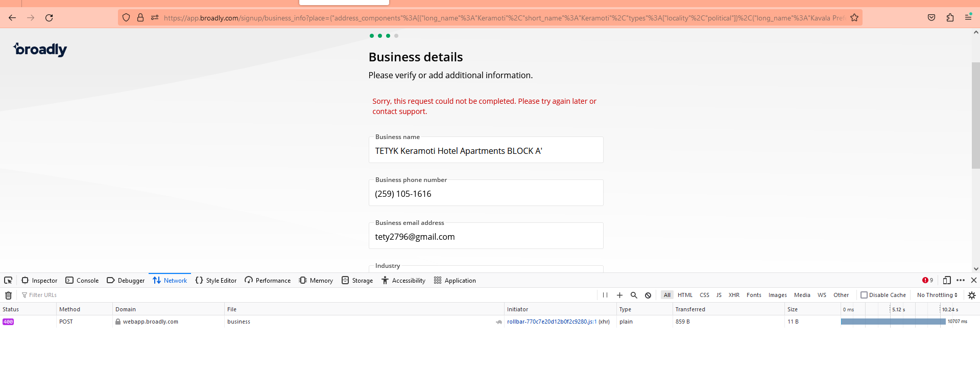Toggle the Images request filter

point(777,295)
